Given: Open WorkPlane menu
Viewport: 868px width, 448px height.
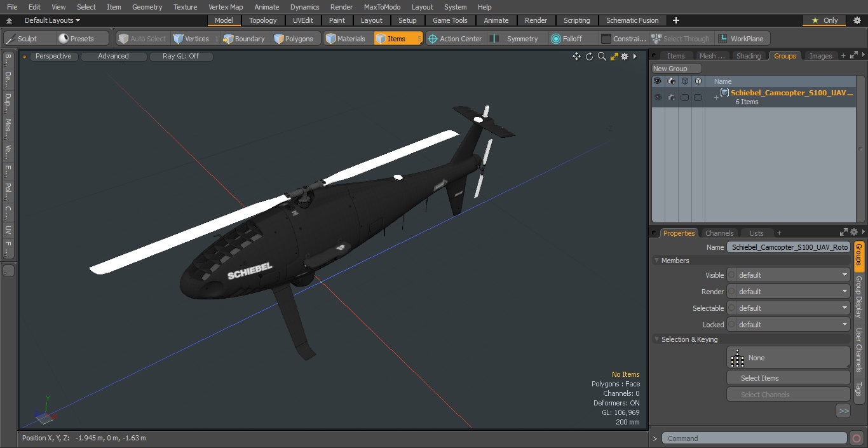Looking at the screenshot, I should 742,39.
